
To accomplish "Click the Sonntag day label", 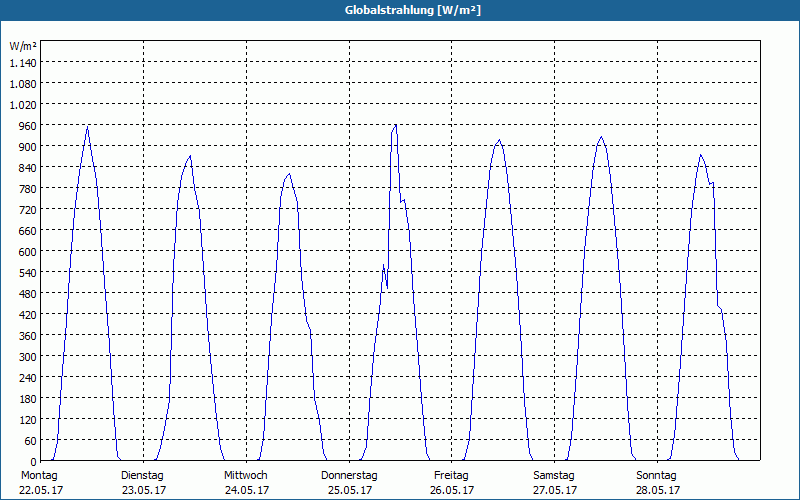I will pos(656,476).
